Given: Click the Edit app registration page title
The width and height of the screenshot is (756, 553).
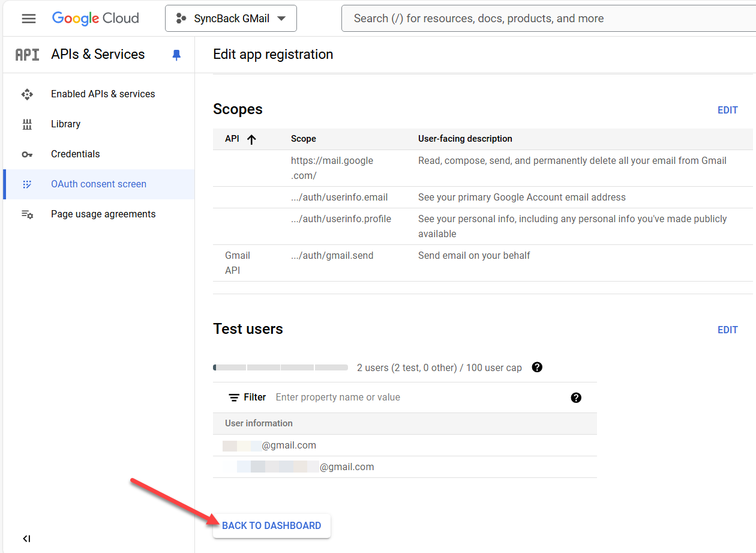Looking at the screenshot, I should [x=273, y=55].
